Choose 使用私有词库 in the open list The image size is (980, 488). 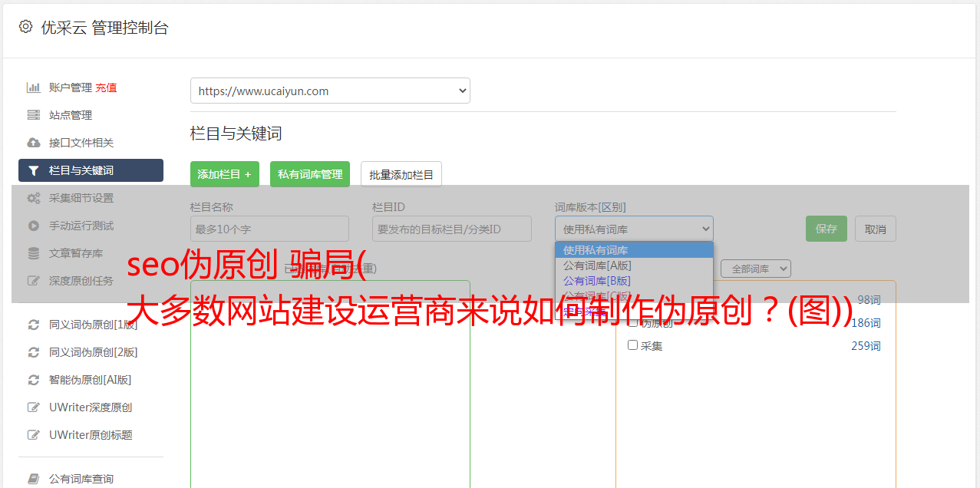634,250
